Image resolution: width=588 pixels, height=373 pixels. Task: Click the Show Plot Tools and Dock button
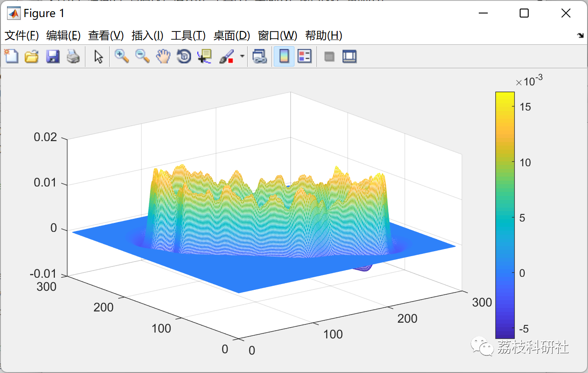click(x=349, y=57)
